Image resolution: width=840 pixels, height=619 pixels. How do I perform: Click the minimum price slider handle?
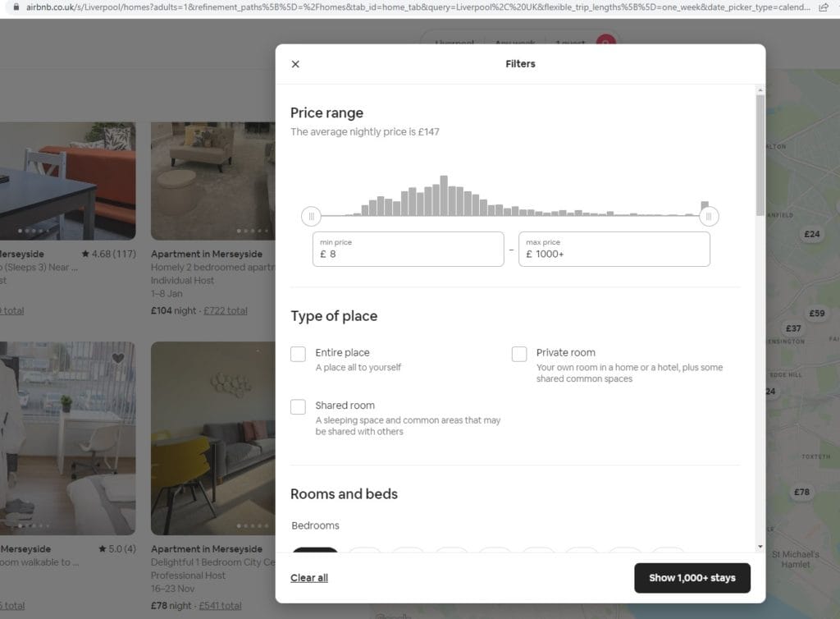click(311, 217)
